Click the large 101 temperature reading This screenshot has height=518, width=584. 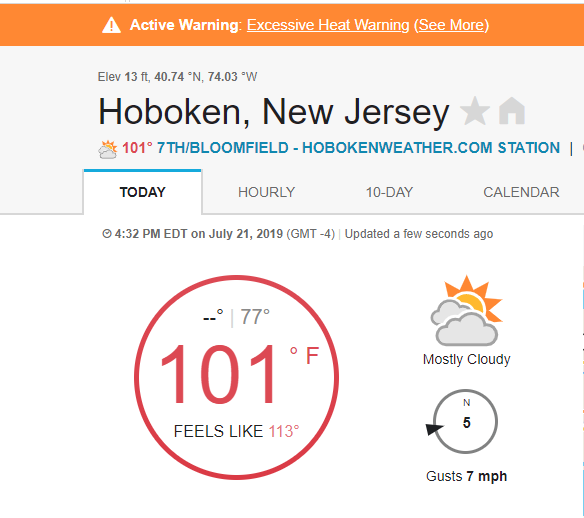click(x=218, y=374)
